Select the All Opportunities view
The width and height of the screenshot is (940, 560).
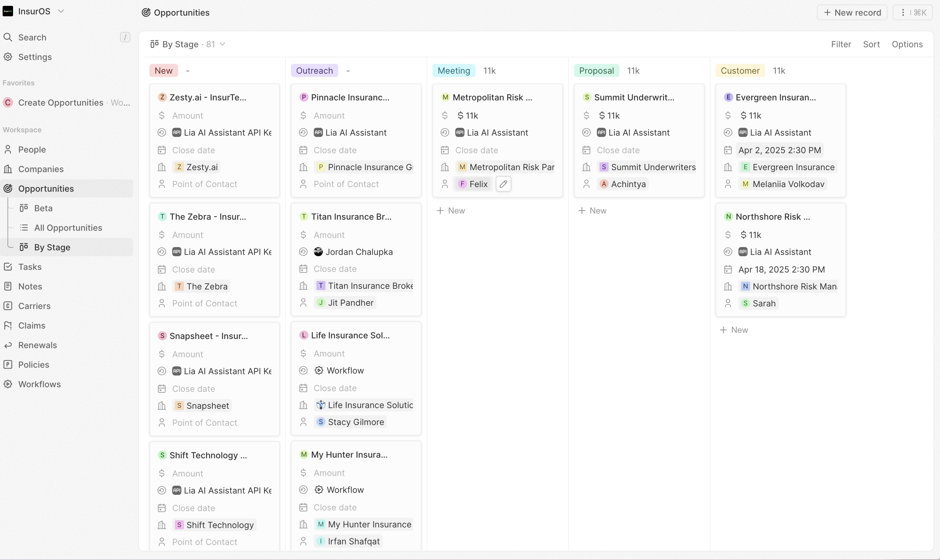[x=68, y=228]
